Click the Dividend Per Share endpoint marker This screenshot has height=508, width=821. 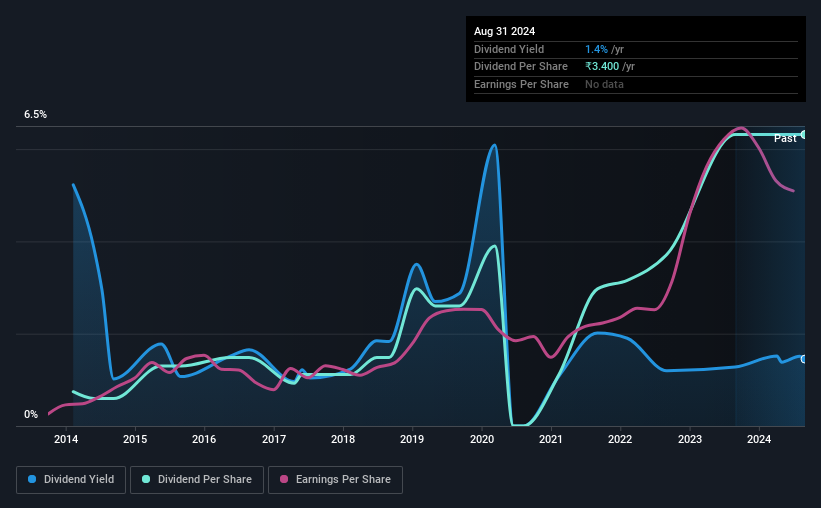click(804, 135)
